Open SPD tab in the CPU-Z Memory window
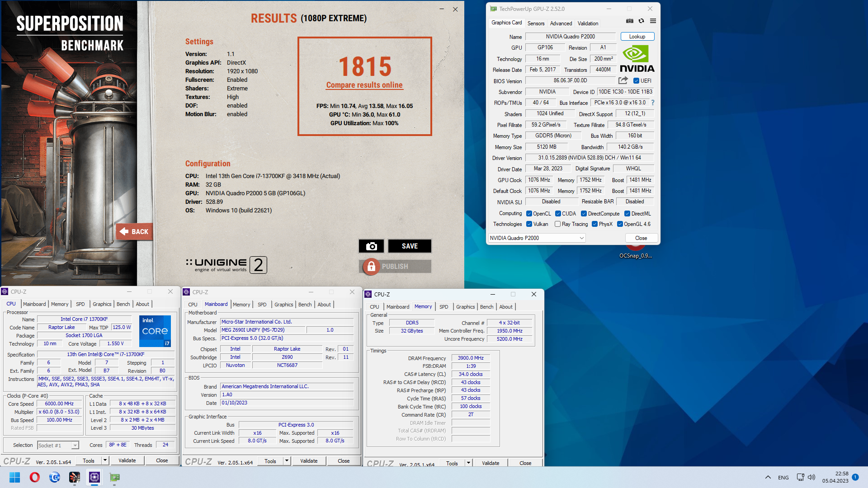 click(x=444, y=307)
